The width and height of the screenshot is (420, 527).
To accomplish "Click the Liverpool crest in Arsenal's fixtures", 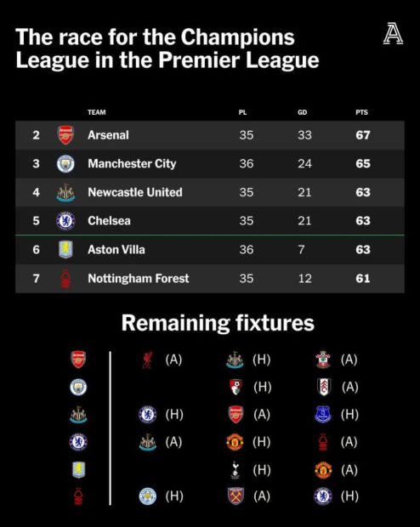I will [x=147, y=360].
